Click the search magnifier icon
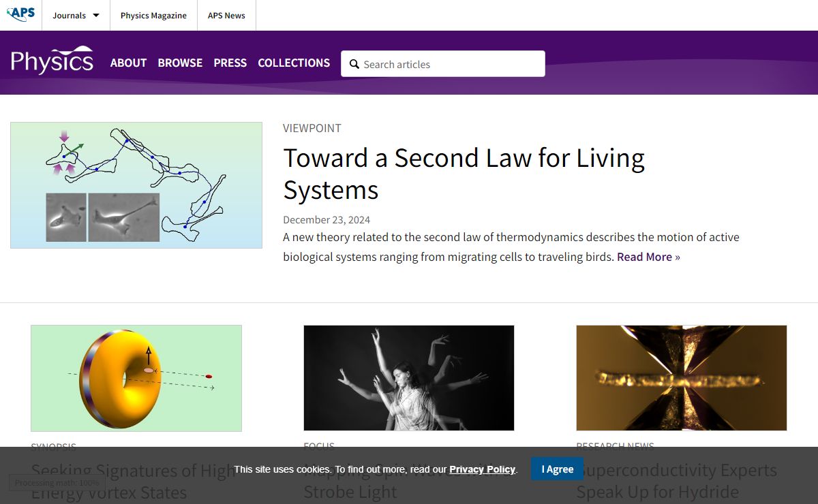The height and width of the screenshot is (504, 818). [x=354, y=64]
